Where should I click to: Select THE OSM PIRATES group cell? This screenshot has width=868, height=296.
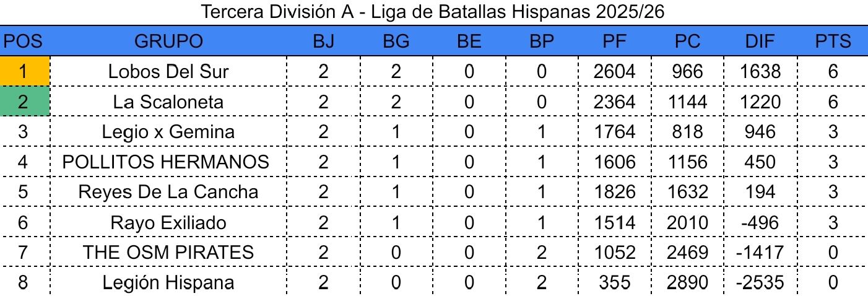coord(168,252)
